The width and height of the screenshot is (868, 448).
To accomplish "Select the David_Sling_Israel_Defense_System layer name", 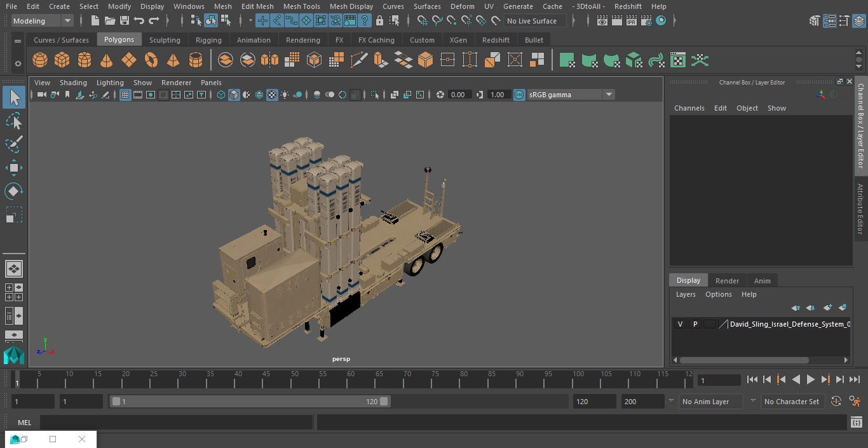I will point(789,324).
